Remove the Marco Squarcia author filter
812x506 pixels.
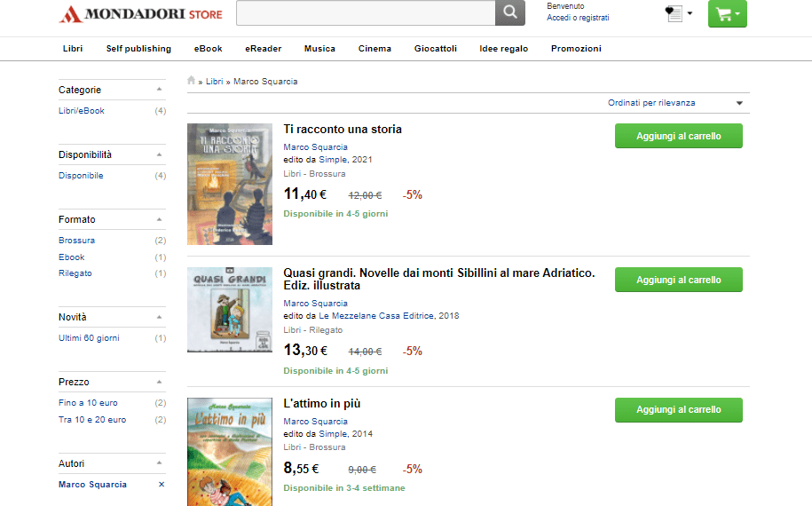click(x=161, y=484)
